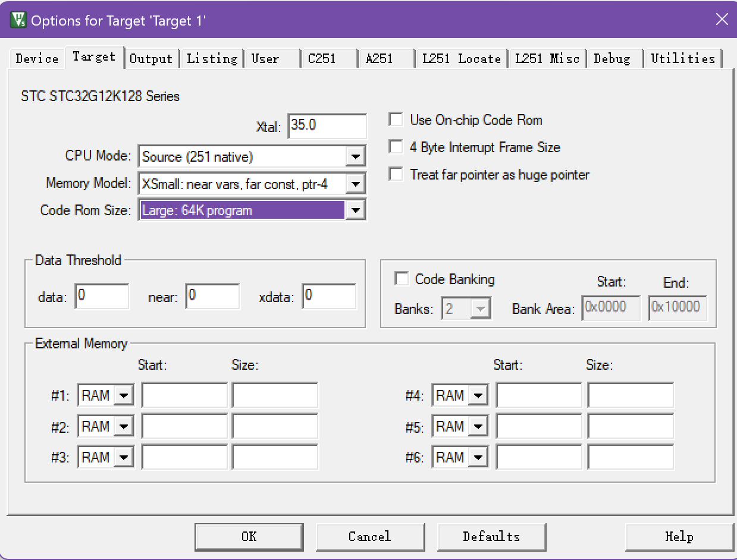Screen dimensions: 737x560
Task: Switch to the C251 tab
Action: pyautogui.click(x=322, y=58)
